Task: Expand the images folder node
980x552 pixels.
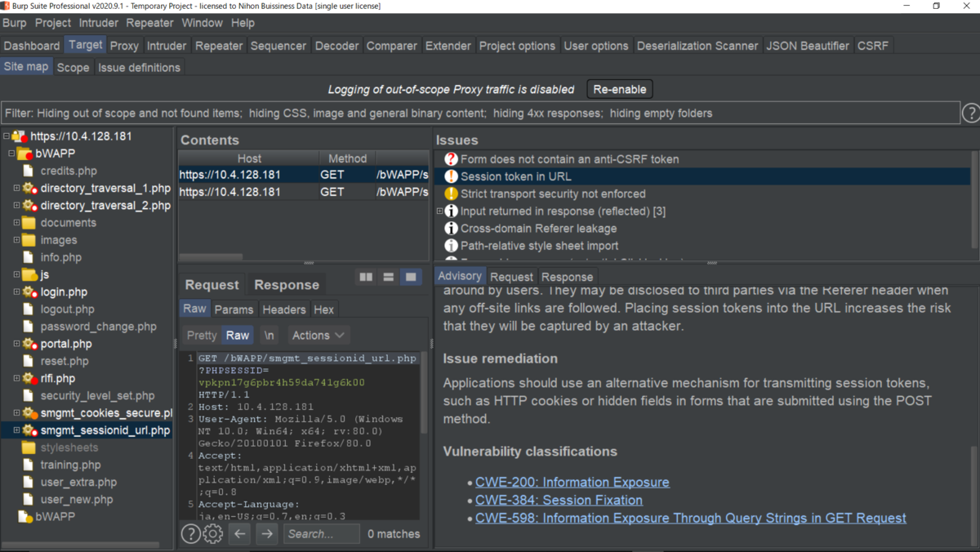Action: [16, 240]
